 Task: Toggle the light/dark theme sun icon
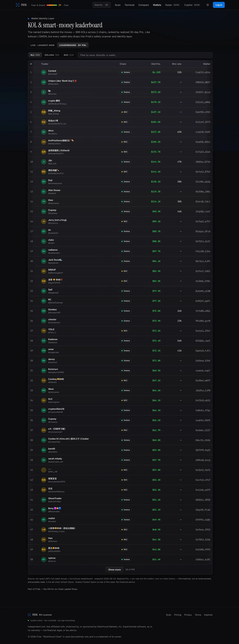coord(208,5)
